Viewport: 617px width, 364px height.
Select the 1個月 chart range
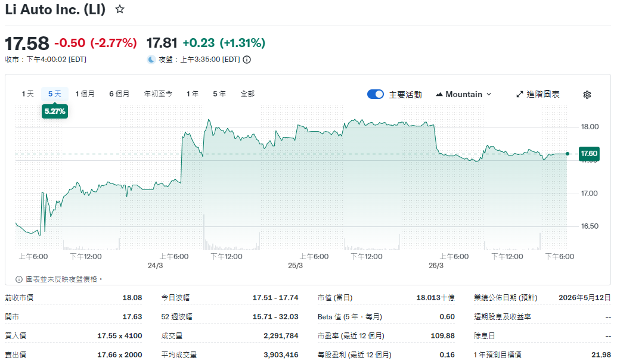85,94
